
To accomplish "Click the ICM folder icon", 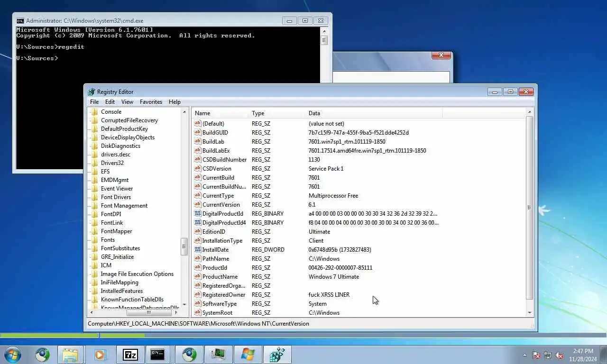I will coord(94,265).
